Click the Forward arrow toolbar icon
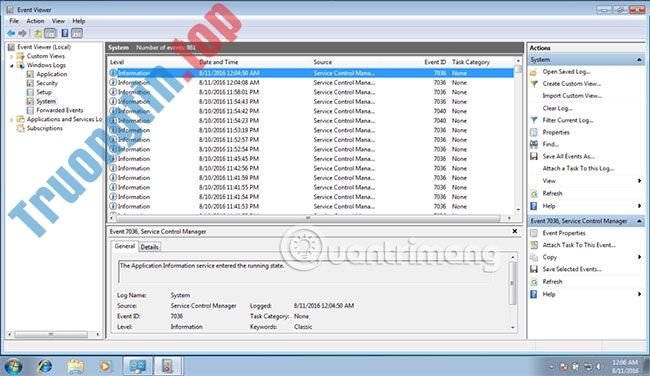The height and width of the screenshot is (376, 650). [x=22, y=33]
